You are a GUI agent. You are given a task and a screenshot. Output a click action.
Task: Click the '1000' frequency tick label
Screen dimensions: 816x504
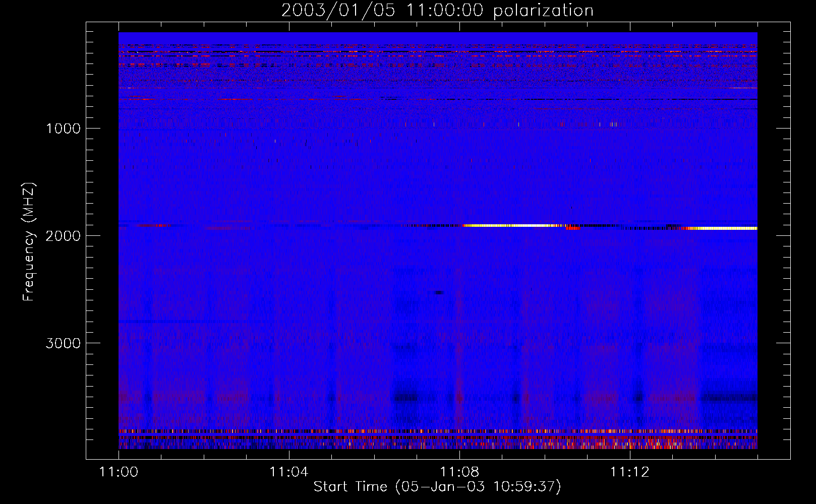tap(63, 129)
